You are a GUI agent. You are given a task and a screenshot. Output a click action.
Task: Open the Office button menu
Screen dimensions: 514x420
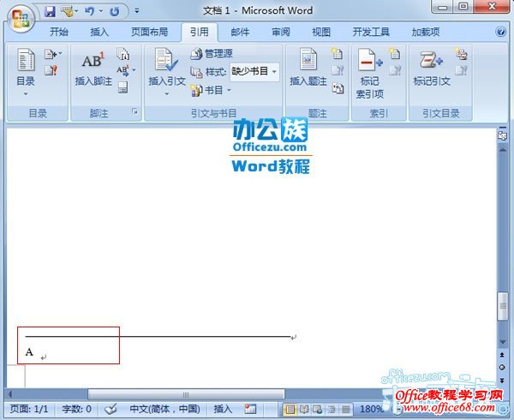(21, 18)
